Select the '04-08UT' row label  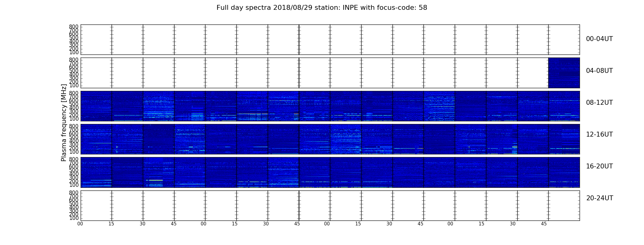tap(599, 71)
